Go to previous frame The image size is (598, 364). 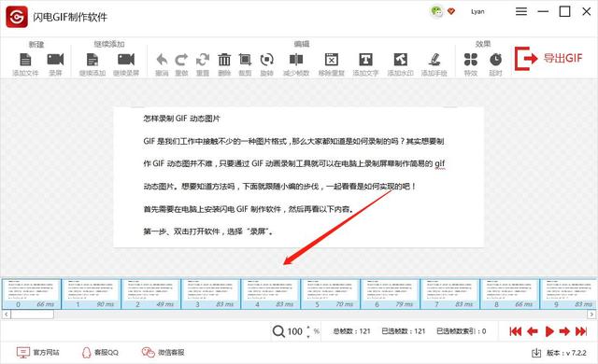[x=533, y=331]
